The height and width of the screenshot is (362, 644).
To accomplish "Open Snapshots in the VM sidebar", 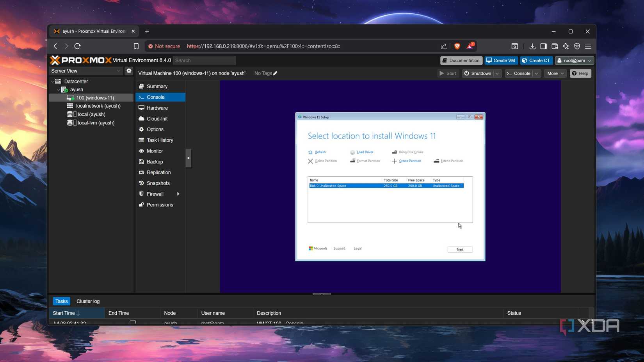I will [x=158, y=183].
